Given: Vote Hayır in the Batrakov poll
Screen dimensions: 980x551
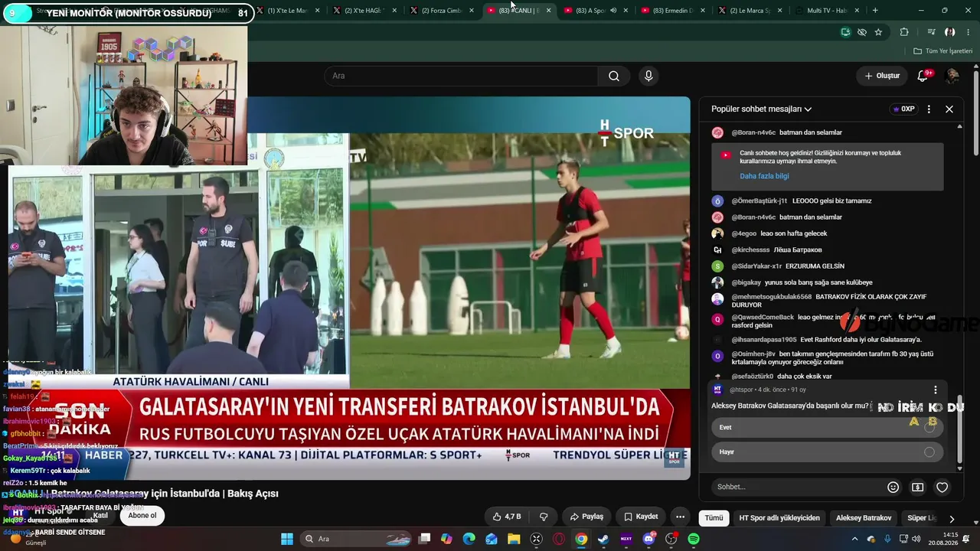Looking at the screenshot, I should pos(827,452).
